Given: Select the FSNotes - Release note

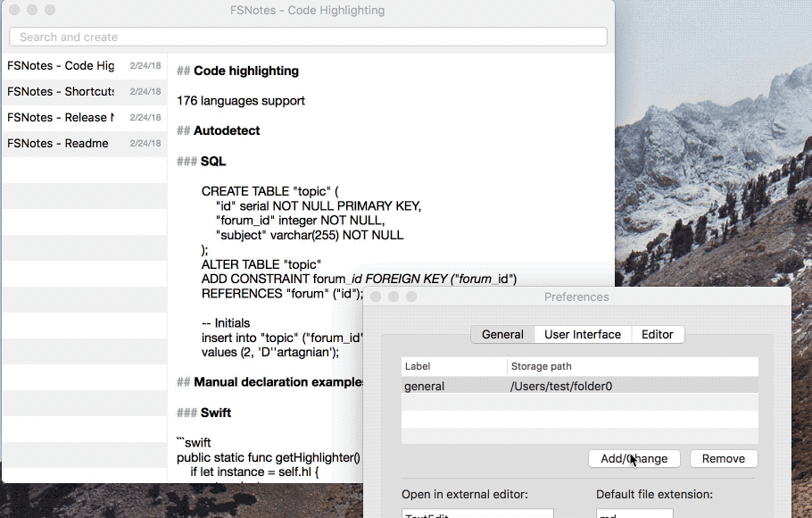Looking at the screenshot, I should [x=85, y=118].
